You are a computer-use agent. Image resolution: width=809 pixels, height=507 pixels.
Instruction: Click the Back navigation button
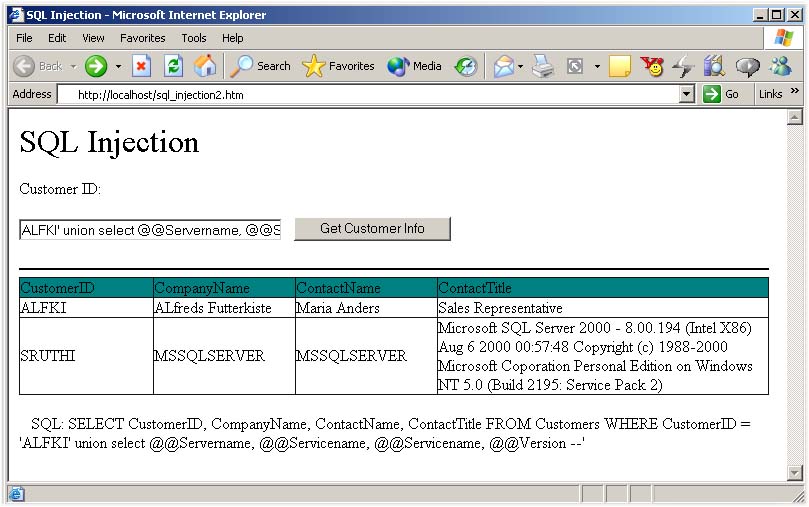37,66
